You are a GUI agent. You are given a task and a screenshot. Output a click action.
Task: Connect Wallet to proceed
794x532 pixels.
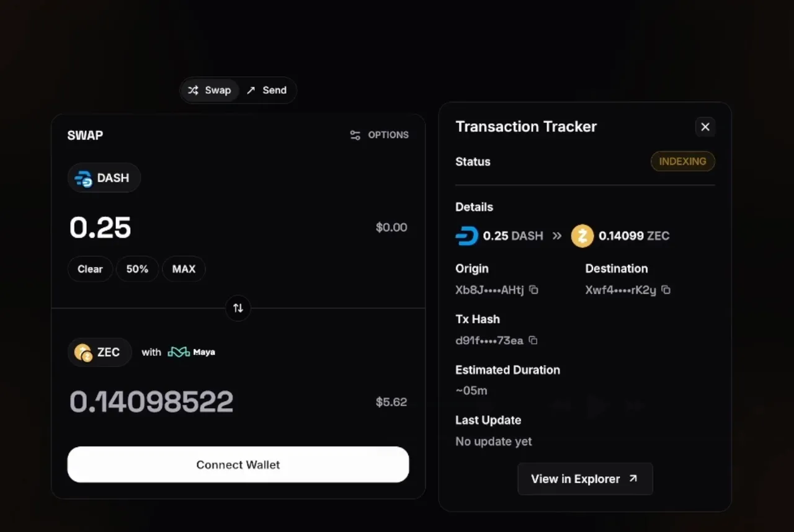coord(238,464)
